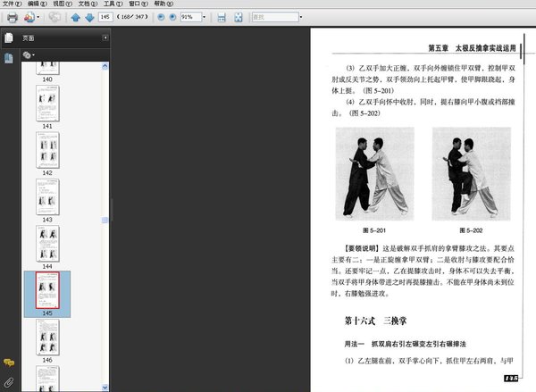Zoom in with the plus circle icon
Viewport: 536px width, 392px height.
[x=172, y=17]
